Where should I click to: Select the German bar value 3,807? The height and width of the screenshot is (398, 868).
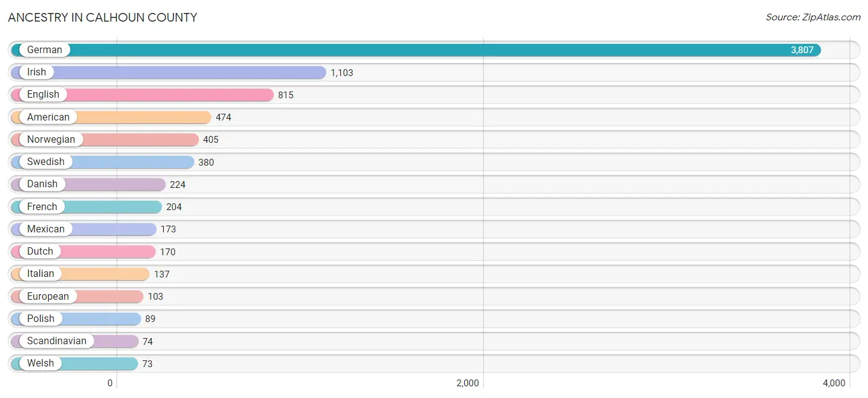coord(802,50)
